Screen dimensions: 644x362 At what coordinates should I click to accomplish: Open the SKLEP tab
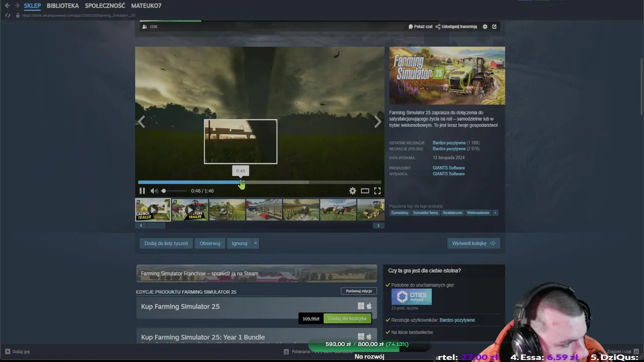pos(32,6)
